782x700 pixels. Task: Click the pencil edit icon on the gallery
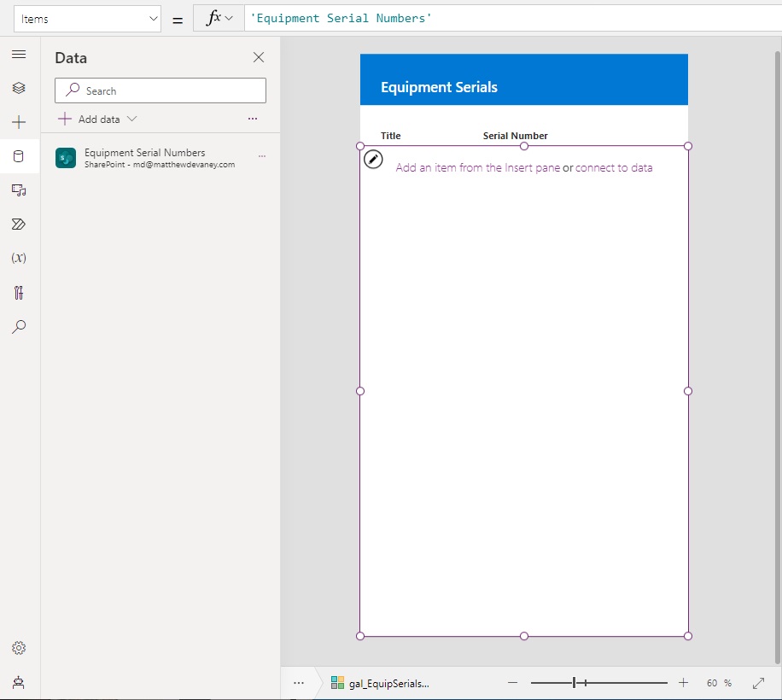pyautogui.click(x=373, y=159)
